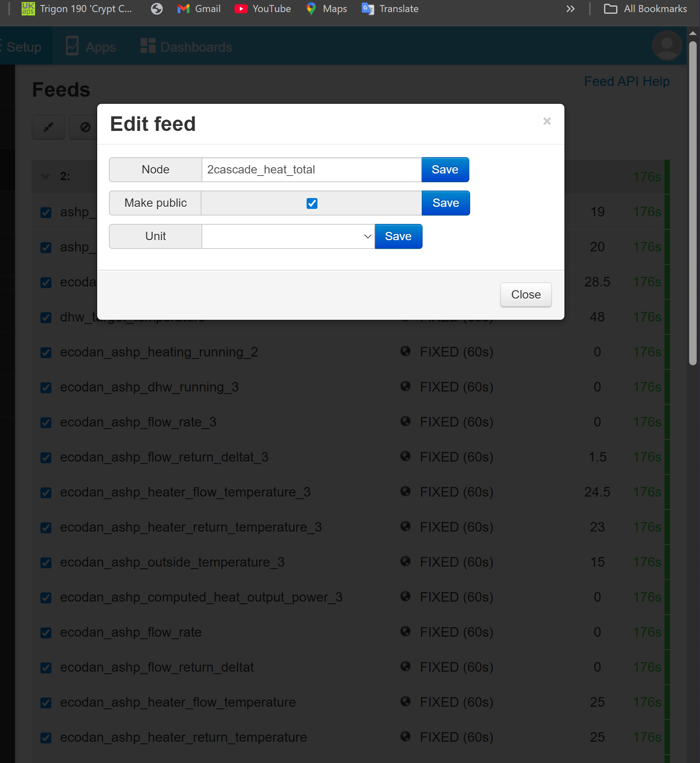Collapse the node 2 feed group

tap(46, 176)
